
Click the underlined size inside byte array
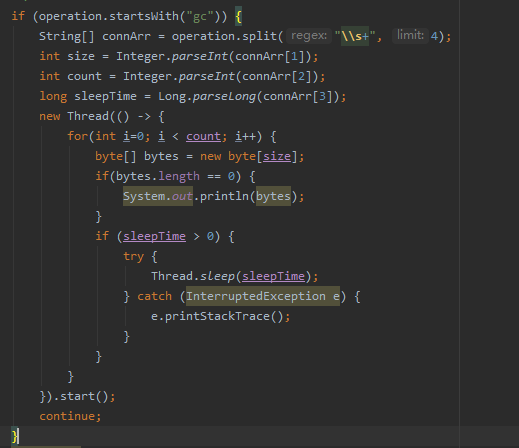click(x=277, y=156)
